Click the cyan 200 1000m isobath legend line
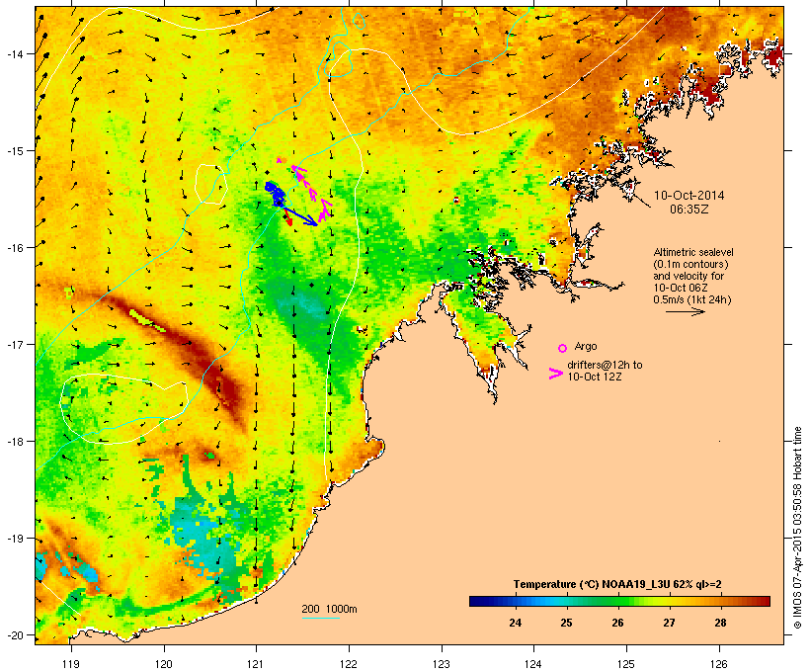This screenshot has height=672, width=810. tap(320, 618)
